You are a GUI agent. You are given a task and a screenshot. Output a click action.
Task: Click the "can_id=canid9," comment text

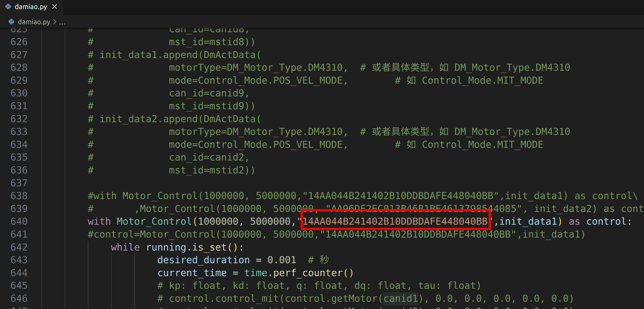[x=209, y=93]
